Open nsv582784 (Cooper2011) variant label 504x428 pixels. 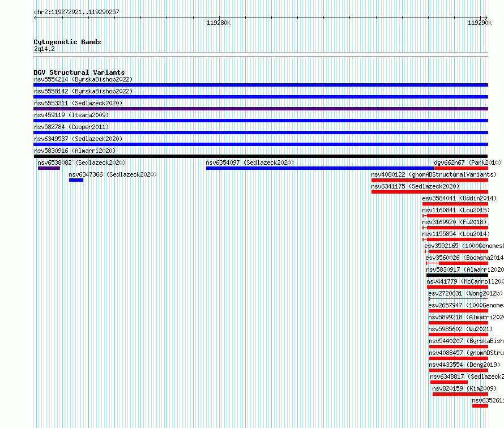click(71, 127)
